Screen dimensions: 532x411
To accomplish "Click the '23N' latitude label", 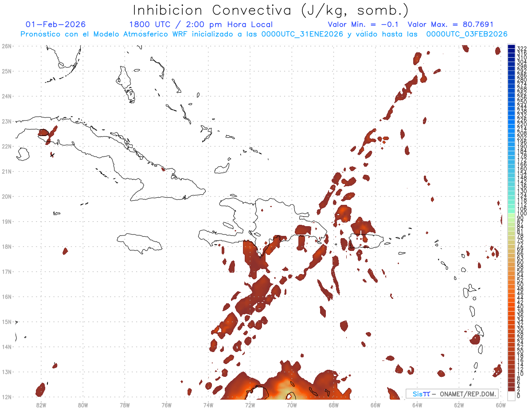I will (x=6, y=121).
